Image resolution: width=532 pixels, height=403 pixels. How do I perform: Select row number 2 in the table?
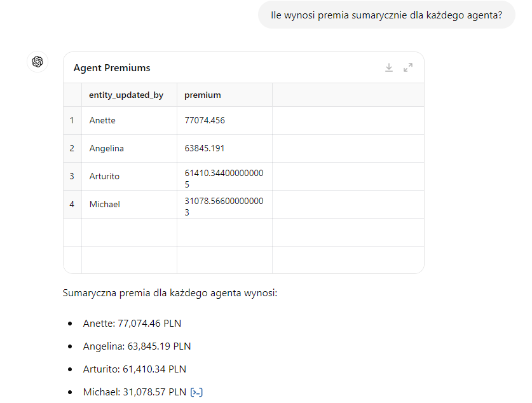[x=72, y=148]
